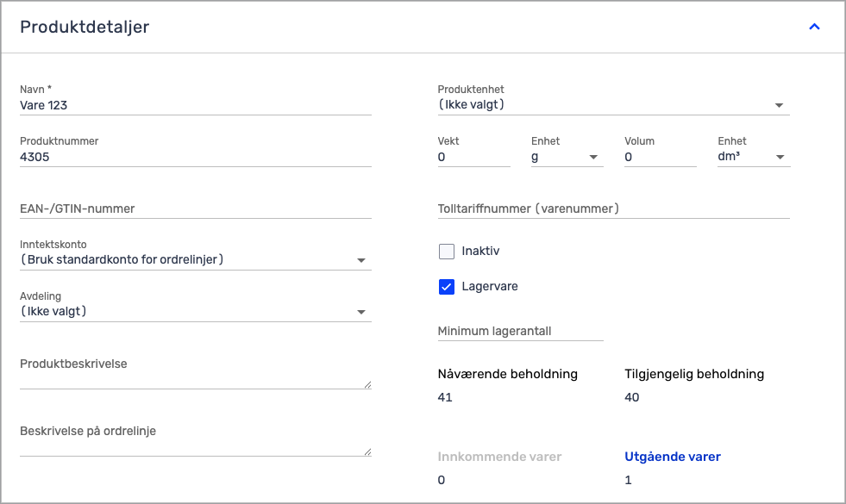846x504 pixels.
Task: Open the Avdeling dropdown
Action: [195, 312]
